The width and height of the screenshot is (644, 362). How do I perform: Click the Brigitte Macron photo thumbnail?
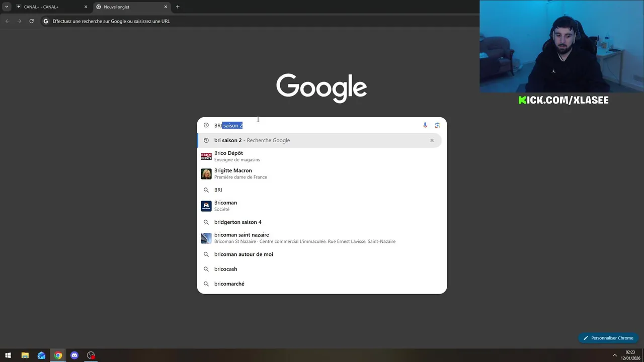pos(206,173)
